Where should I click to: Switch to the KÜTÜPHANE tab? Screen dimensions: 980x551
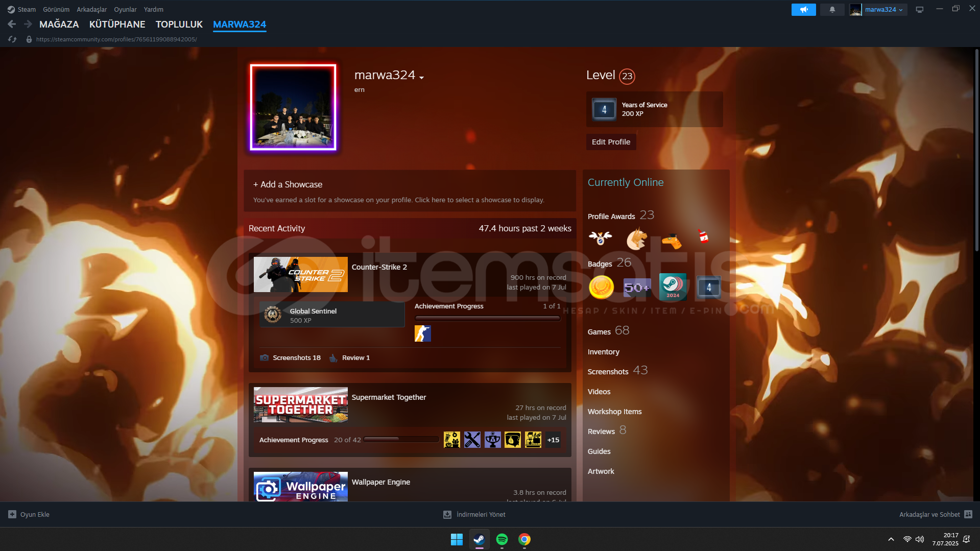pyautogui.click(x=117, y=24)
